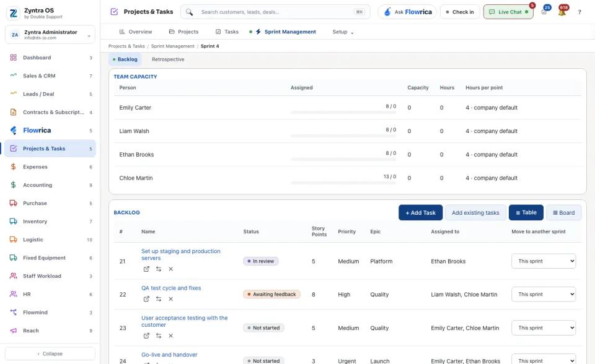Switch backlog to Board view
595x364 pixels.
[563, 213]
